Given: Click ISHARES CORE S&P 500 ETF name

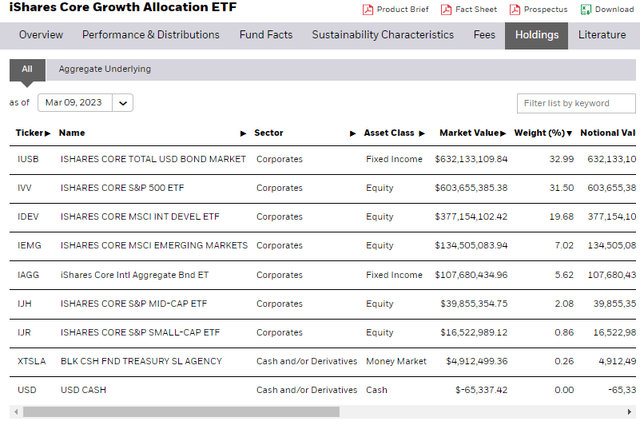Looking at the screenshot, I should click(x=122, y=188).
